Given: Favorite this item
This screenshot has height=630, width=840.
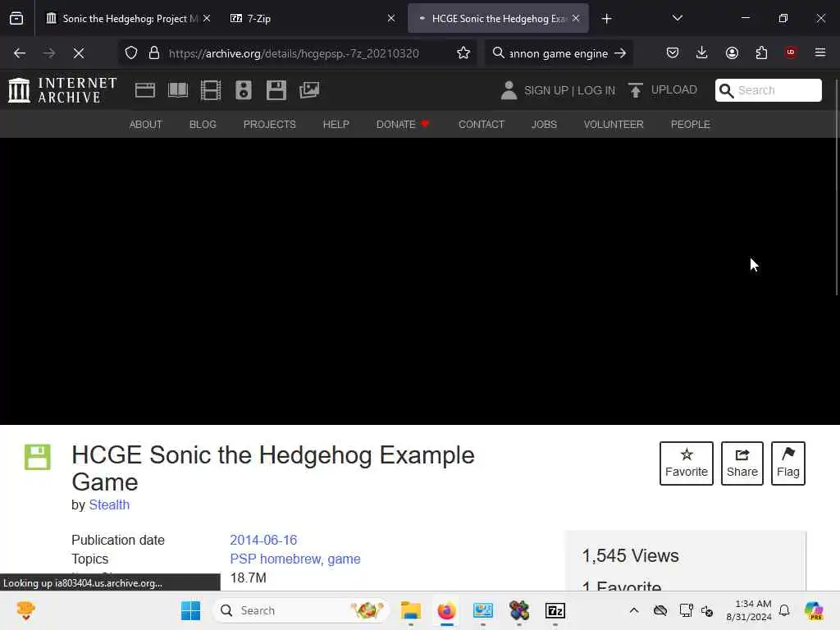Looking at the screenshot, I should [687, 463].
